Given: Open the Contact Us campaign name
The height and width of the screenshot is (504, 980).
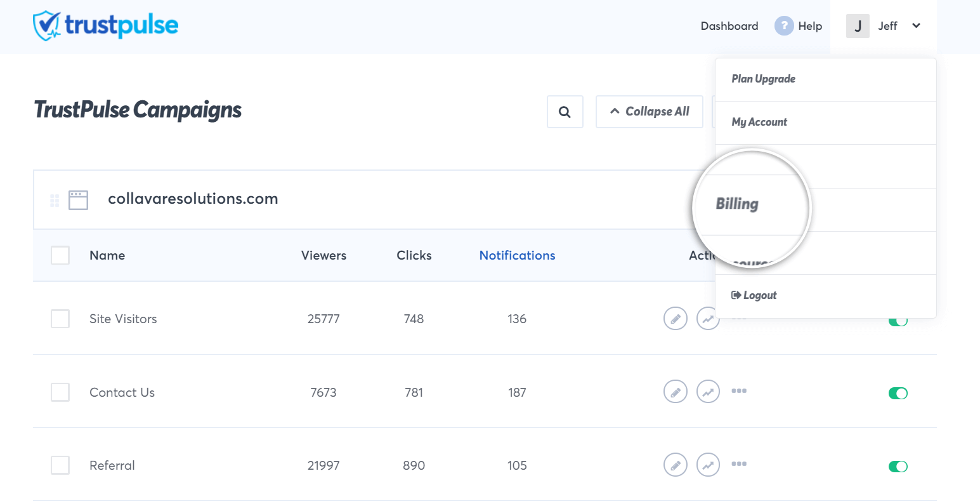Looking at the screenshot, I should coord(122,392).
